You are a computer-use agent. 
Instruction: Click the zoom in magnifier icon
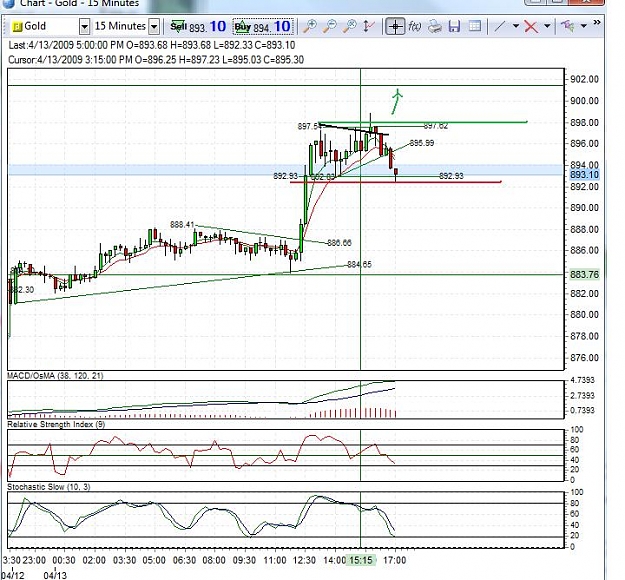click(310, 26)
